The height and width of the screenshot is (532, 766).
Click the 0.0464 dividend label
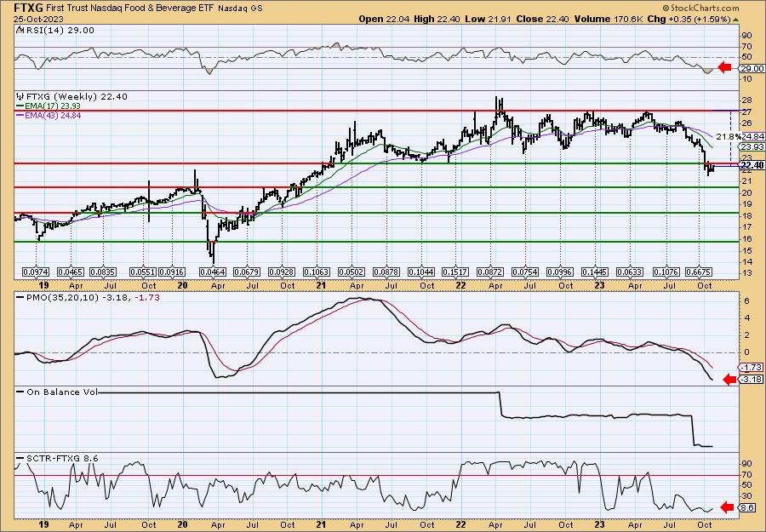pyautogui.click(x=213, y=272)
